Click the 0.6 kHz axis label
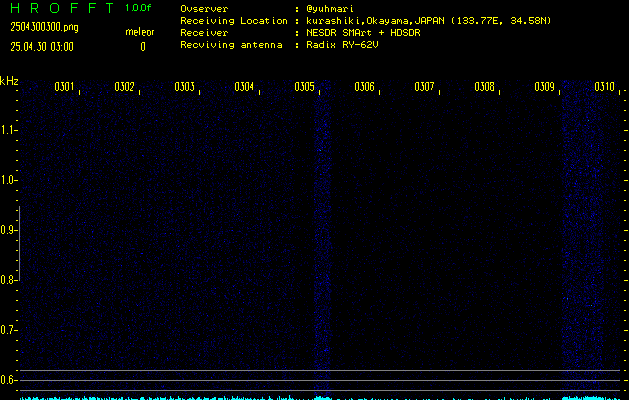Image resolution: width=629 pixels, height=400 pixels. 7,380
